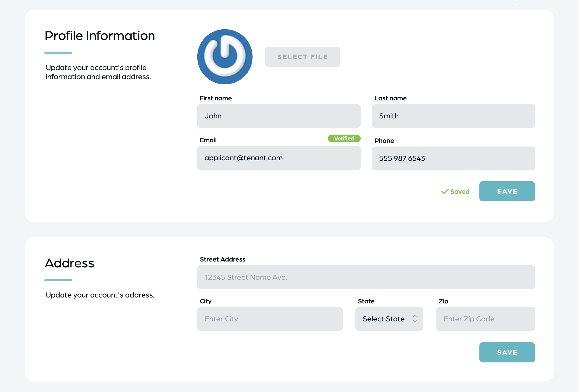Click the green Verified badge
The width and height of the screenshot is (579, 392).
coord(344,139)
